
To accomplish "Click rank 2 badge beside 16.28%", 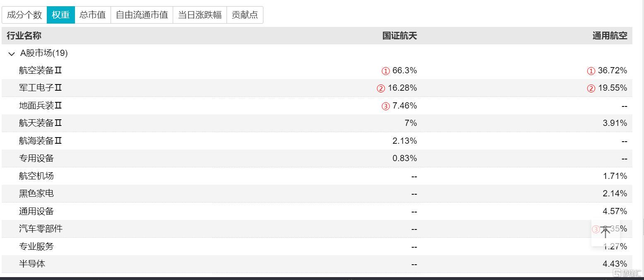I will point(381,88).
